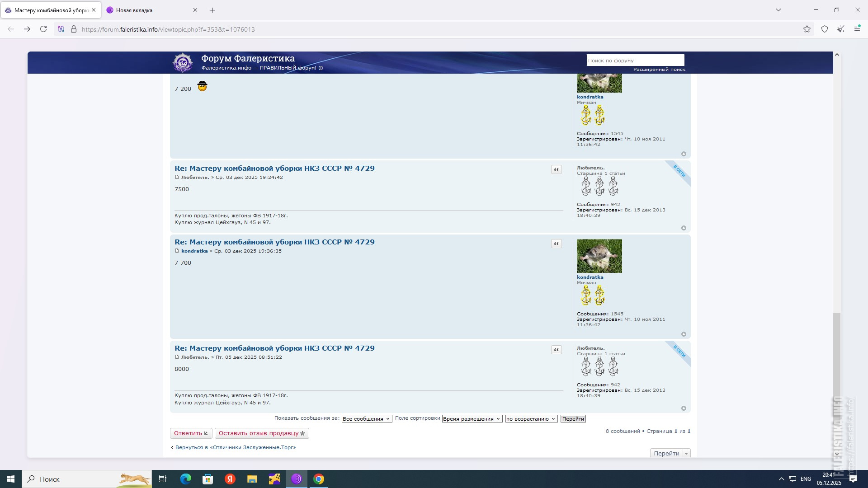Open Yandex browser from taskbar

tap(230, 479)
